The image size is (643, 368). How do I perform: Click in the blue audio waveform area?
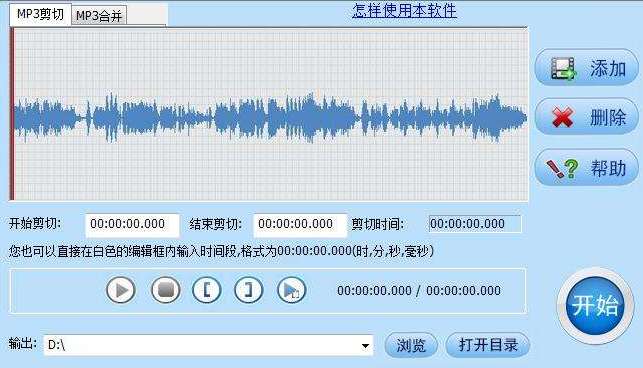pyautogui.click(x=269, y=118)
